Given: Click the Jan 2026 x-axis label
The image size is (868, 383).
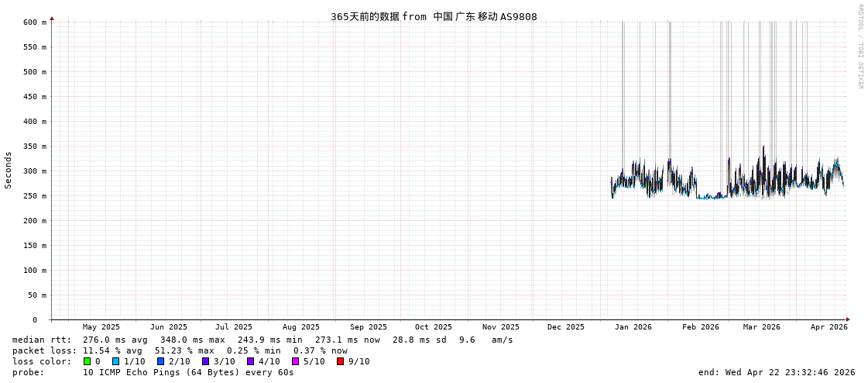Looking at the screenshot, I should [633, 327].
